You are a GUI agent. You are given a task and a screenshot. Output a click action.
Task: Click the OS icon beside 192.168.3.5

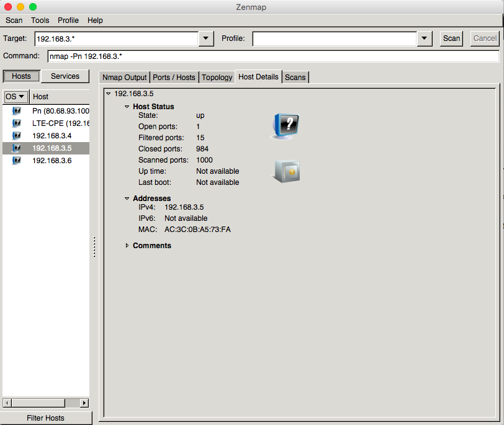point(16,148)
